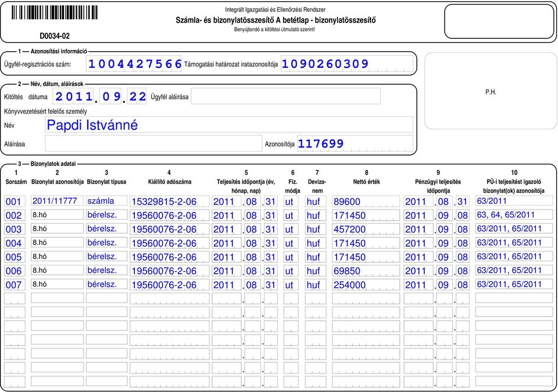Click the Kiállító adószáma cell 15329815-2-06
The image size is (558, 392).
pyautogui.click(x=169, y=202)
